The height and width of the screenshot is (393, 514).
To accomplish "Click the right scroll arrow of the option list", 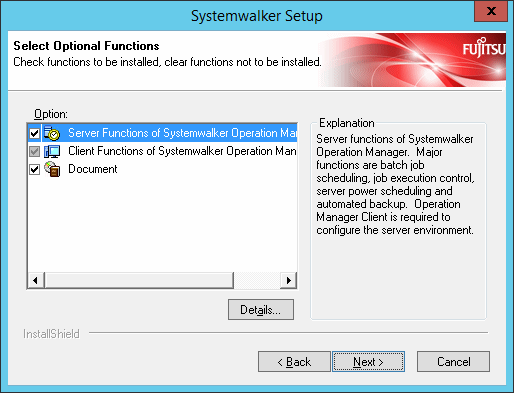I will click(x=289, y=280).
